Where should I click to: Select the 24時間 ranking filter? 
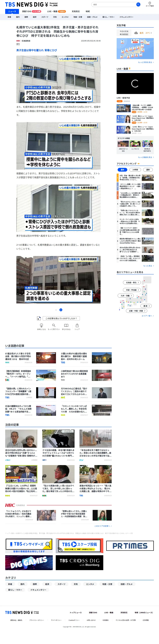coord(135,169)
